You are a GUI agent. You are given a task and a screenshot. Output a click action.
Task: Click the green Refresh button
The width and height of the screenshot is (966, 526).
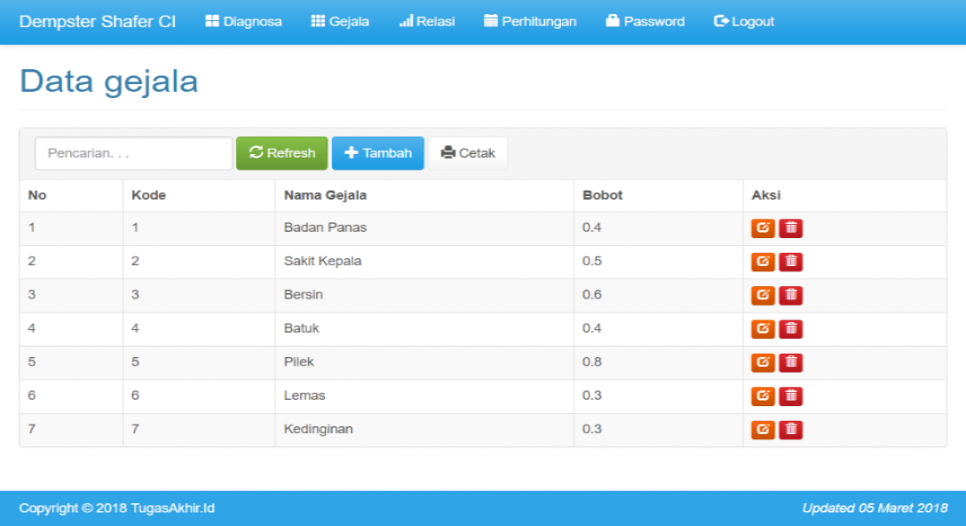point(282,153)
